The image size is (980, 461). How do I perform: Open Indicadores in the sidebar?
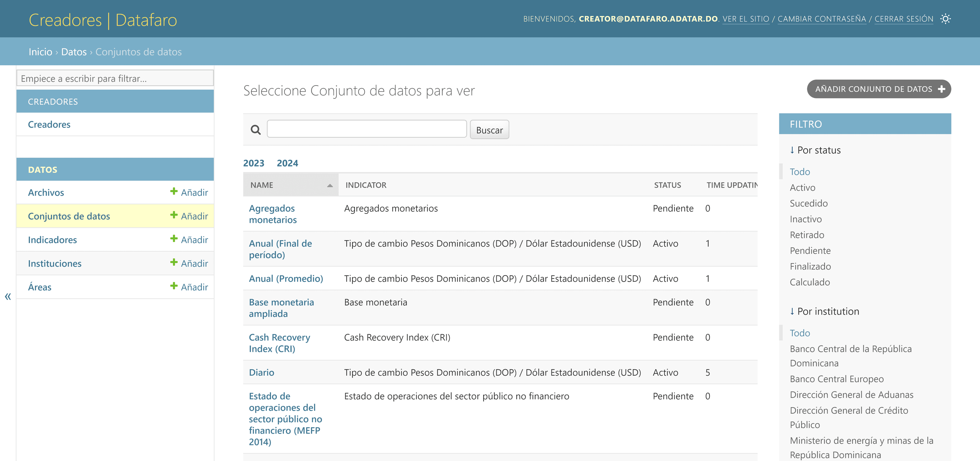[x=52, y=240]
